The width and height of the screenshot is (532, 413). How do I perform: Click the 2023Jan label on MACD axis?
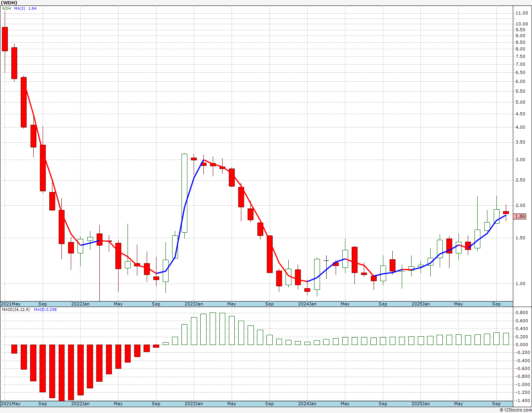[194, 404]
